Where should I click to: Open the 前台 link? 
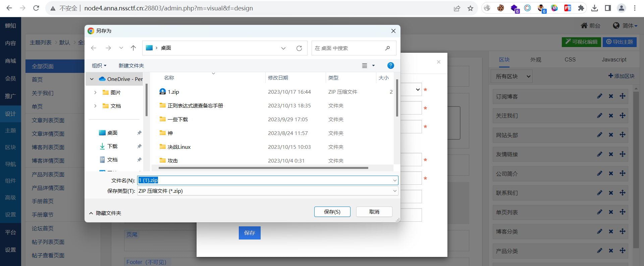pyautogui.click(x=590, y=26)
